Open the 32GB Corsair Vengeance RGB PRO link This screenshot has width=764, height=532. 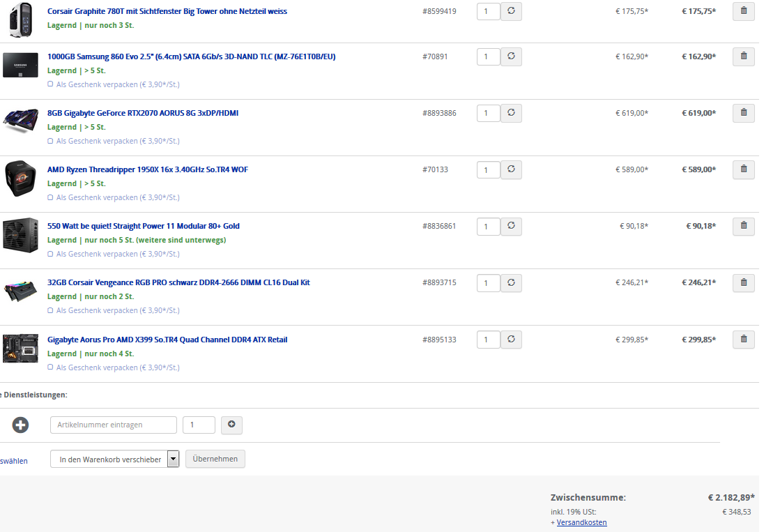click(178, 282)
